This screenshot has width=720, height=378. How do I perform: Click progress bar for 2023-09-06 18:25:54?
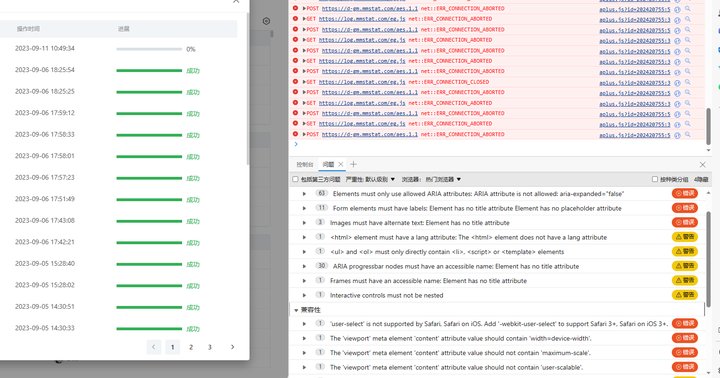(149, 70)
